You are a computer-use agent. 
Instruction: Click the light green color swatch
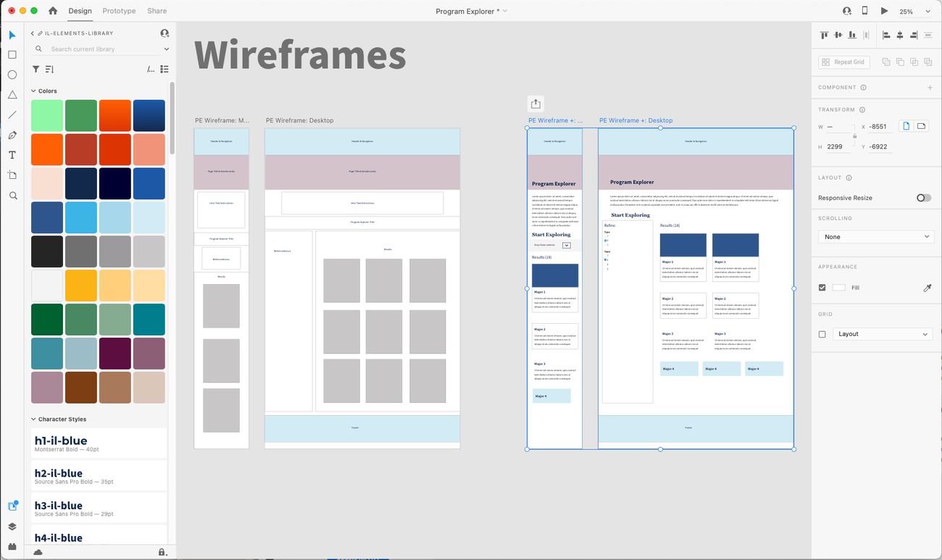click(47, 116)
